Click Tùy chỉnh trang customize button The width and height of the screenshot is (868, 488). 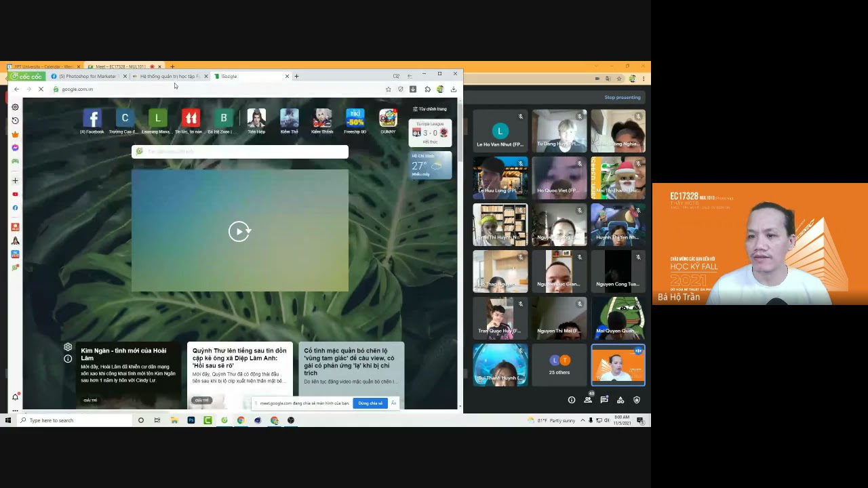click(430, 109)
